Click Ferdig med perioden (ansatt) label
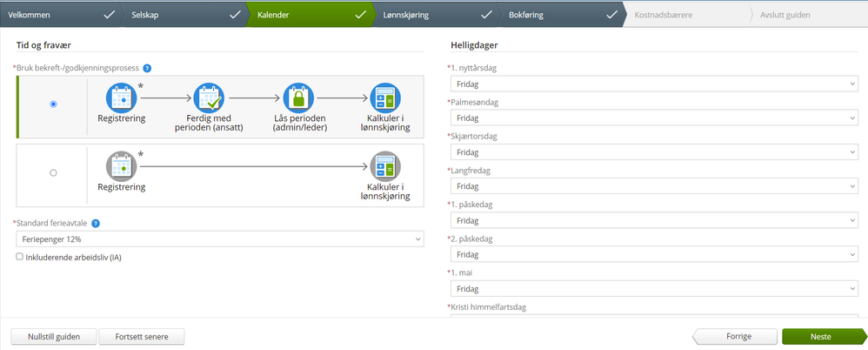868x350 pixels. pos(210,124)
